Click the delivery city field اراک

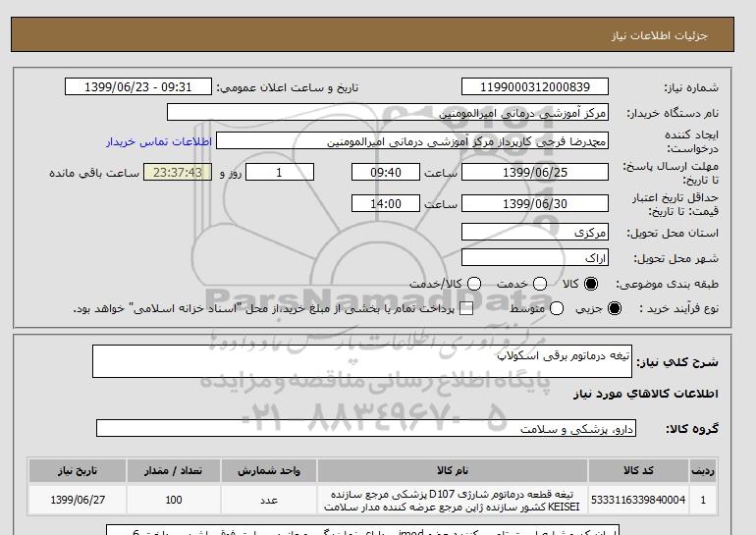point(535,258)
